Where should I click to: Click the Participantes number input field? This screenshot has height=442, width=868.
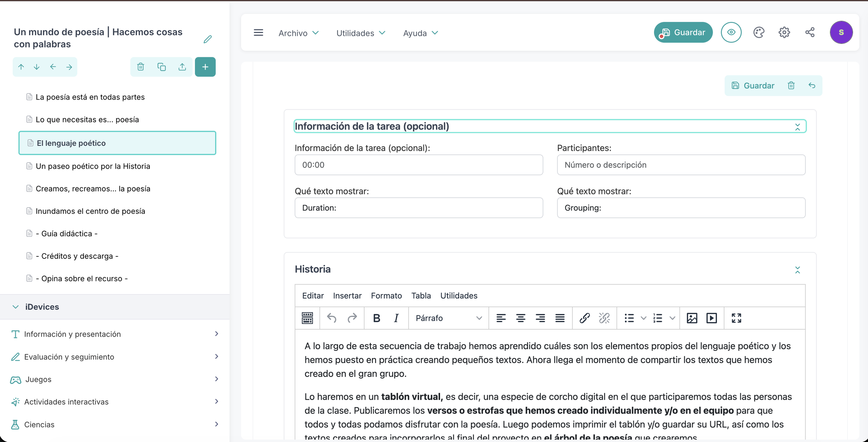point(681,165)
